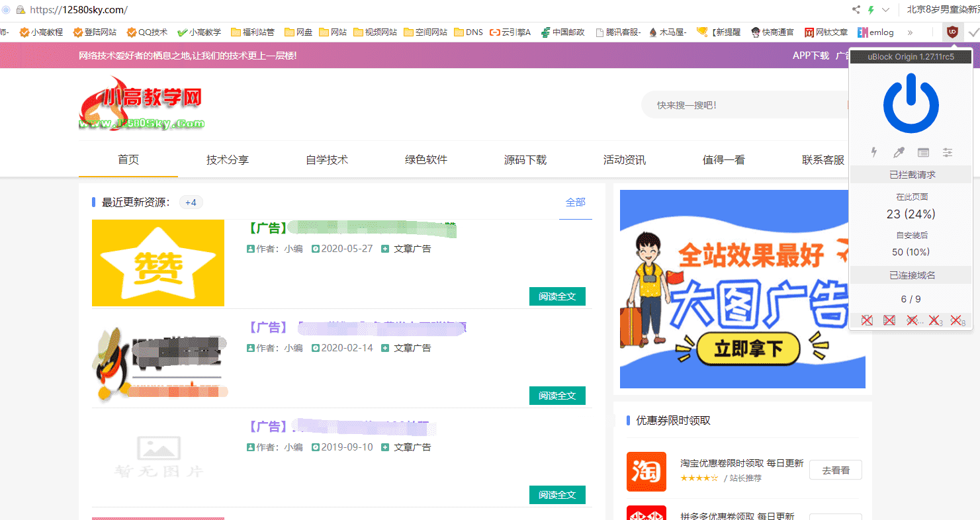This screenshot has height=520, width=980.
Task: Click the 北京8岁男童 news headline
Action: click(x=943, y=10)
